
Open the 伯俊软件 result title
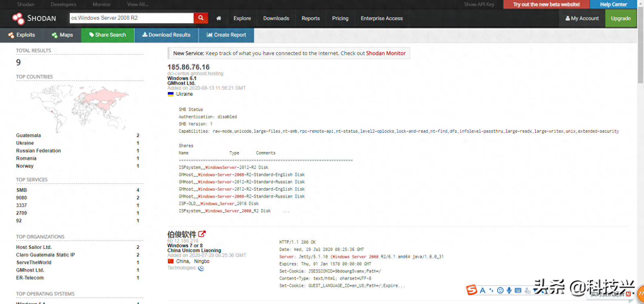pyautogui.click(x=182, y=234)
